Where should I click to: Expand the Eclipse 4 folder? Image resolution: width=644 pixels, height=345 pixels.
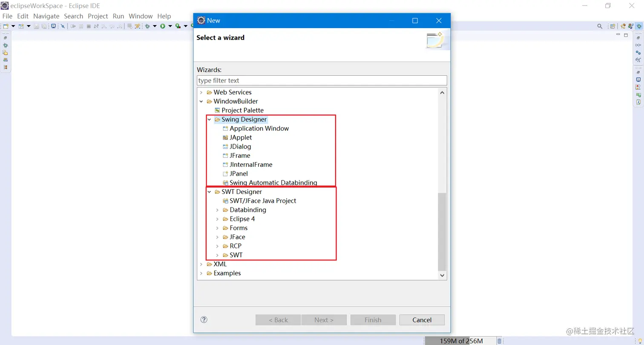pyautogui.click(x=217, y=219)
